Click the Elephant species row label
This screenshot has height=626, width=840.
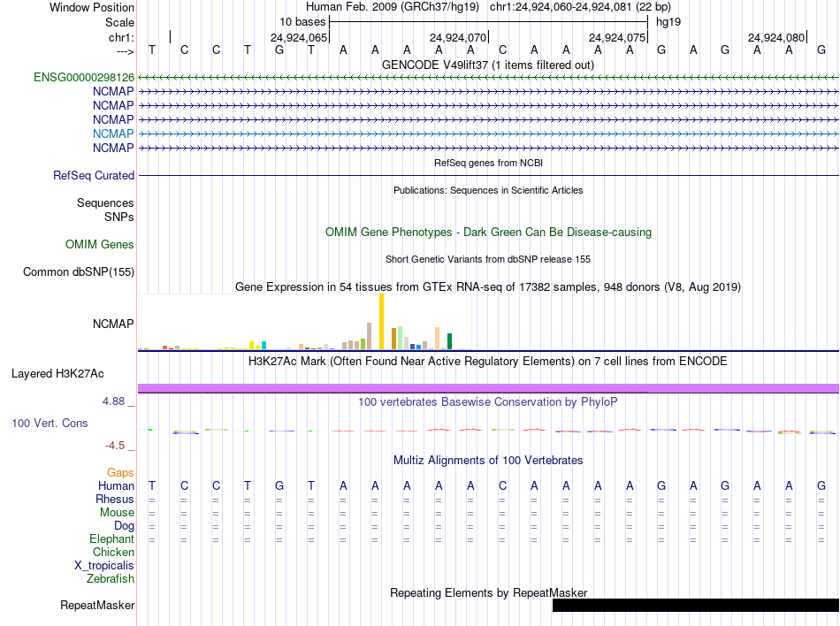pyautogui.click(x=111, y=539)
